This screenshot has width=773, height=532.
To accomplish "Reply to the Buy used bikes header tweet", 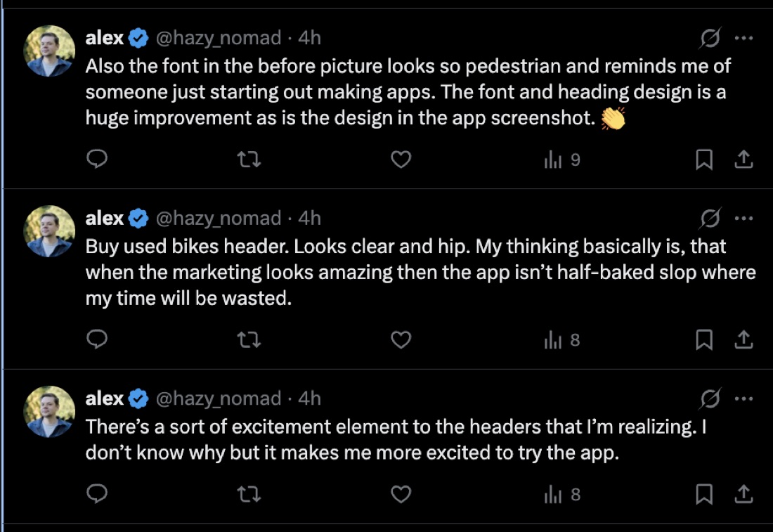I will point(97,339).
